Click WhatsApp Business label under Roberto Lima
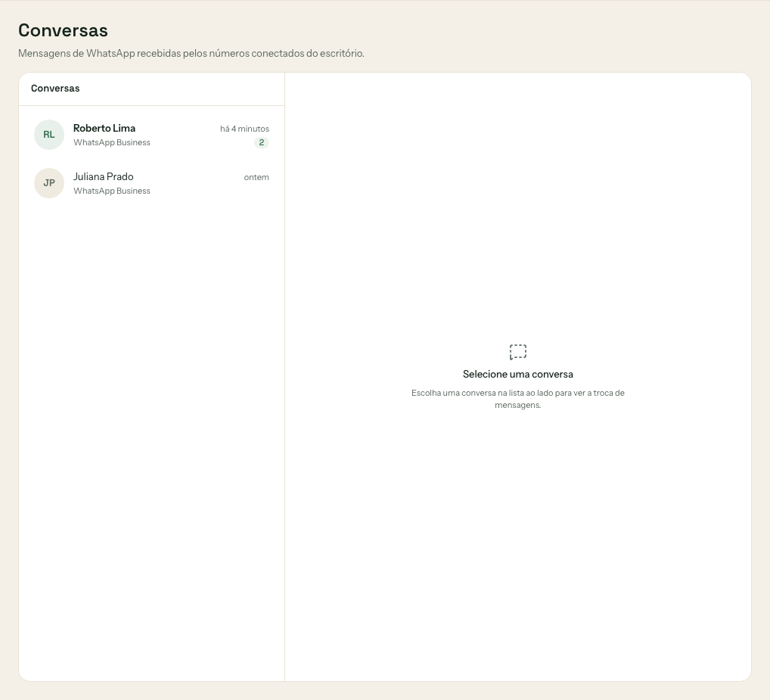 coord(112,142)
